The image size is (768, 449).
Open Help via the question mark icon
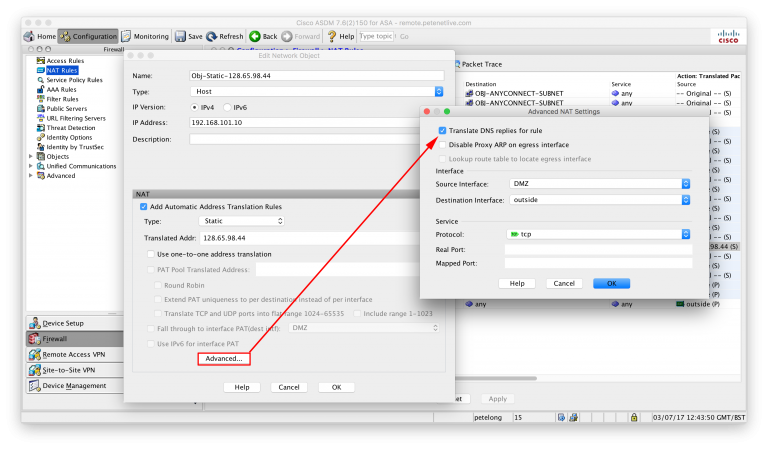pyautogui.click(x=332, y=36)
